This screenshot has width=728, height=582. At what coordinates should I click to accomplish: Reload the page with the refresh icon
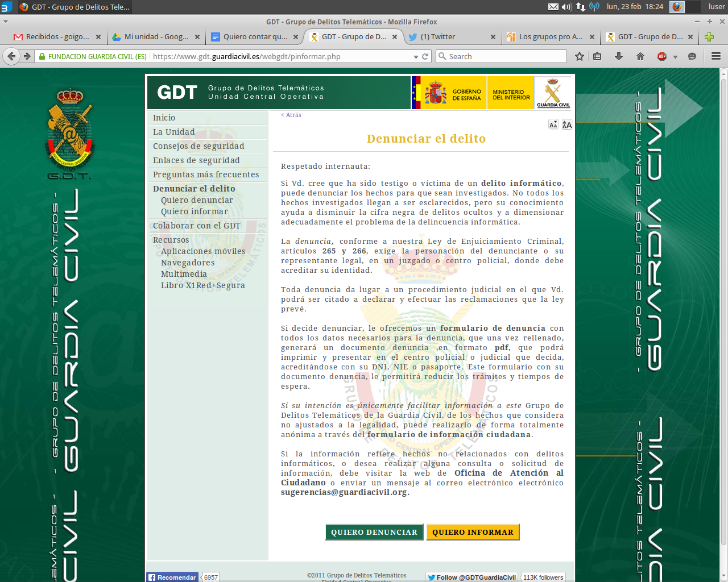(425, 56)
